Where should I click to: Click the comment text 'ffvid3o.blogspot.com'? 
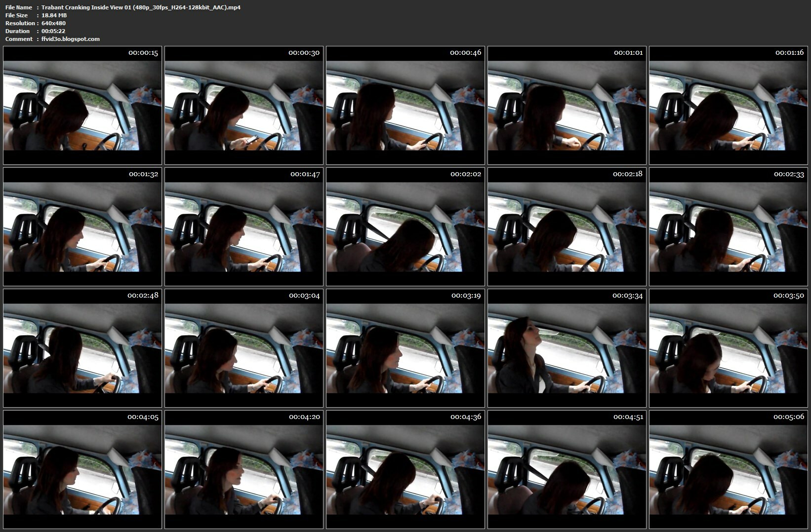click(71, 39)
